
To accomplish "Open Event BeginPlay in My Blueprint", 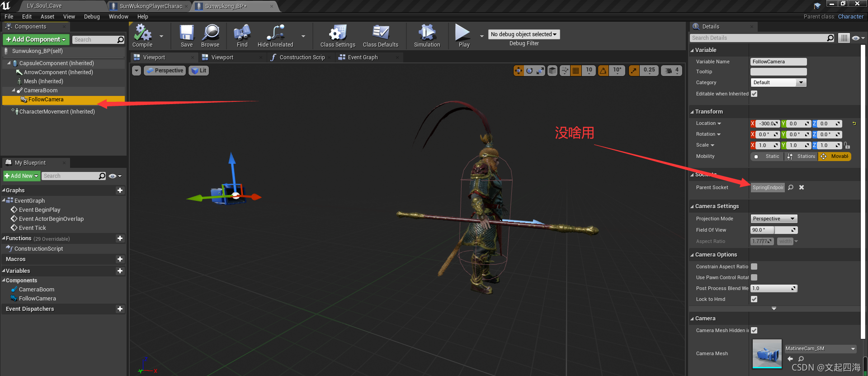I will point(39,210).
